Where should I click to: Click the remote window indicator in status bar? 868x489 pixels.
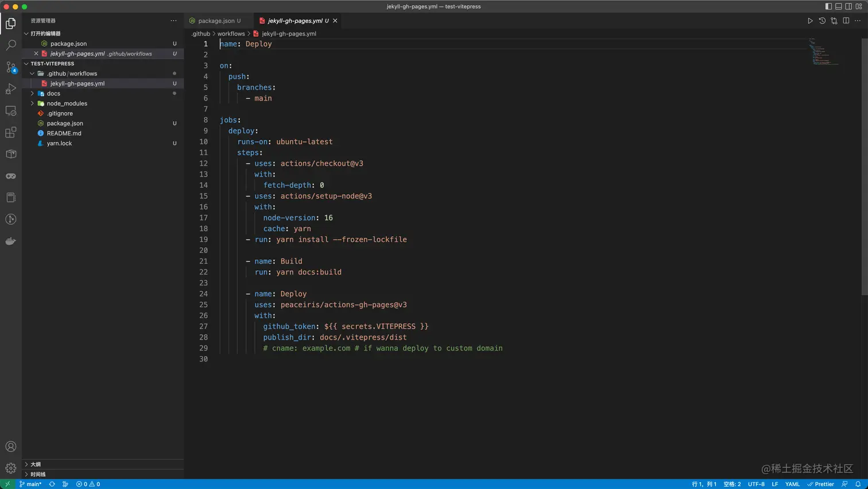point(7,484)
